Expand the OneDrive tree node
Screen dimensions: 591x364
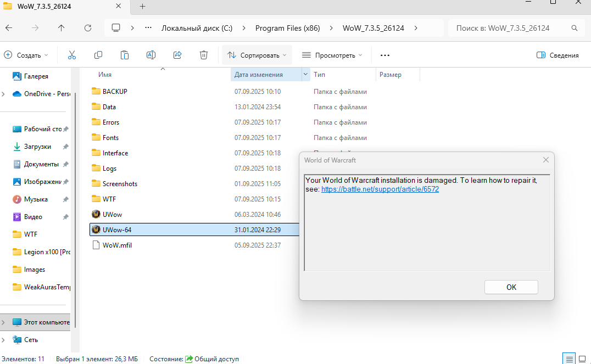[x=3, y=94]
